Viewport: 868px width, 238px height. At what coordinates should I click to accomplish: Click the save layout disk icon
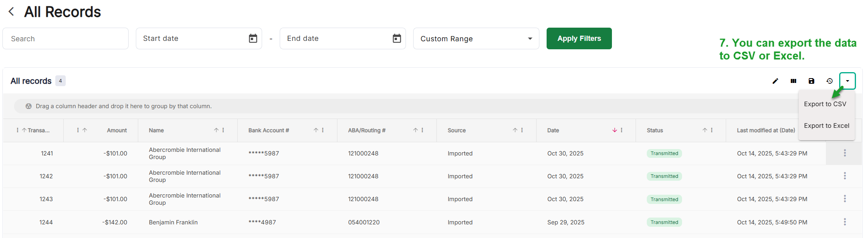(x=811, y=81)
